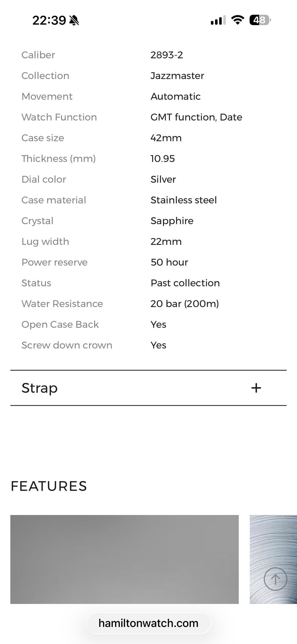The height and width of the screenshot is (644, 297).
Task: Open the second Features swirl image
Action: 273,559
